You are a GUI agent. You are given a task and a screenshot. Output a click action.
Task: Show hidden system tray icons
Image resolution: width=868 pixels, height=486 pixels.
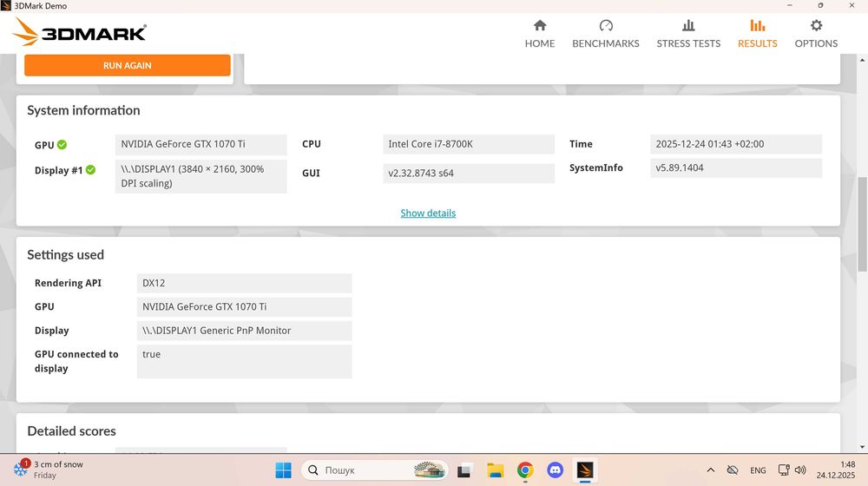pyautogui.click(x=710, y=470)
